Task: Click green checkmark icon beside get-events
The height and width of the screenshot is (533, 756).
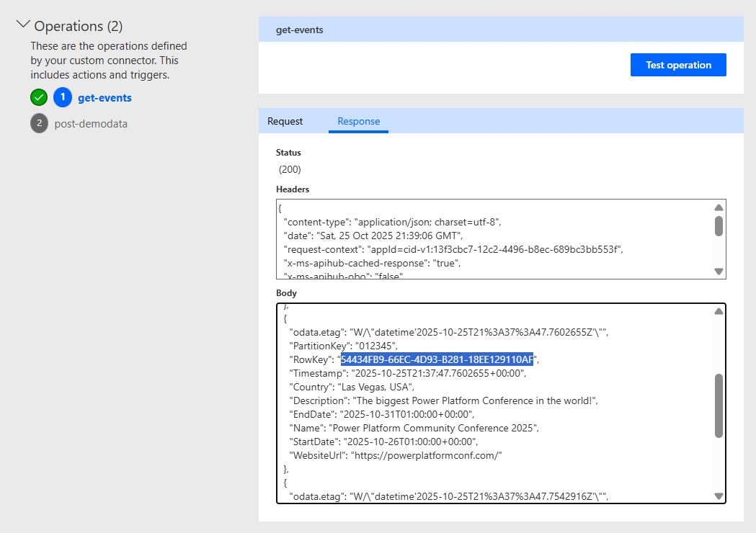Action: click(39, 97)
